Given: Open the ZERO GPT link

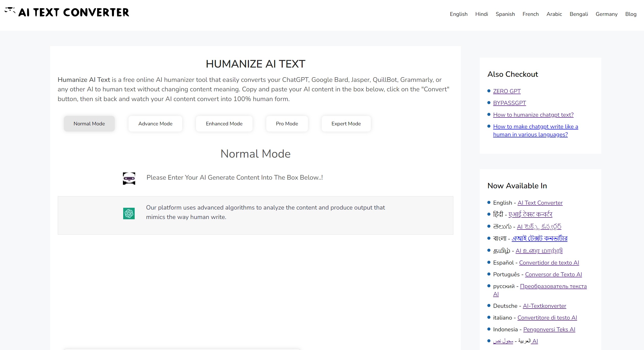Looking at the screenshot, I should [x=507, y=91].
